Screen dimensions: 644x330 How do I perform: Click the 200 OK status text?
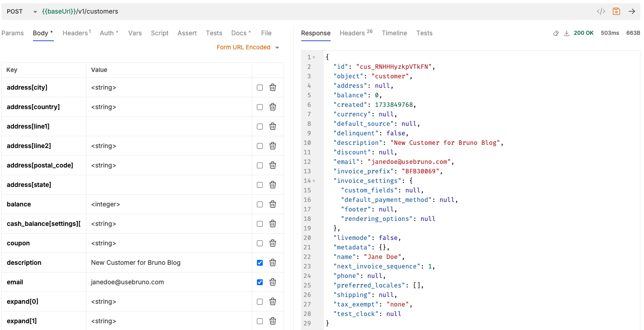point(583,33)
